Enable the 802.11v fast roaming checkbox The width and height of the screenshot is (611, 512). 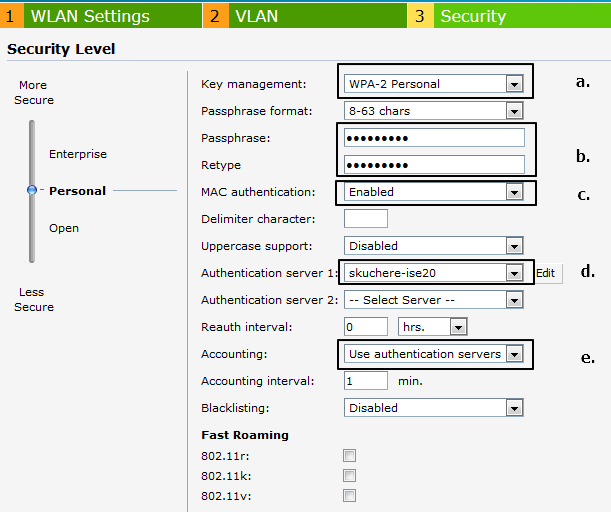click(349, 496)
